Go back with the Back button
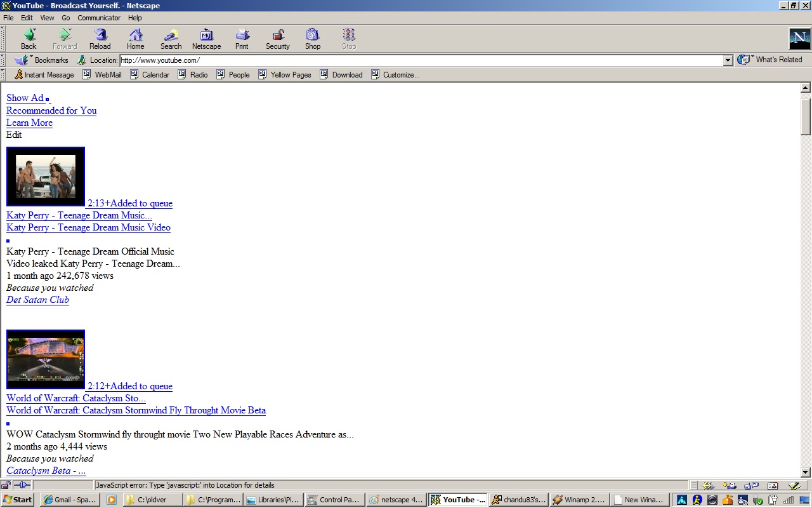Image resolution: width=812 pixels, height=508 pixels. click(x=29, y=39)
